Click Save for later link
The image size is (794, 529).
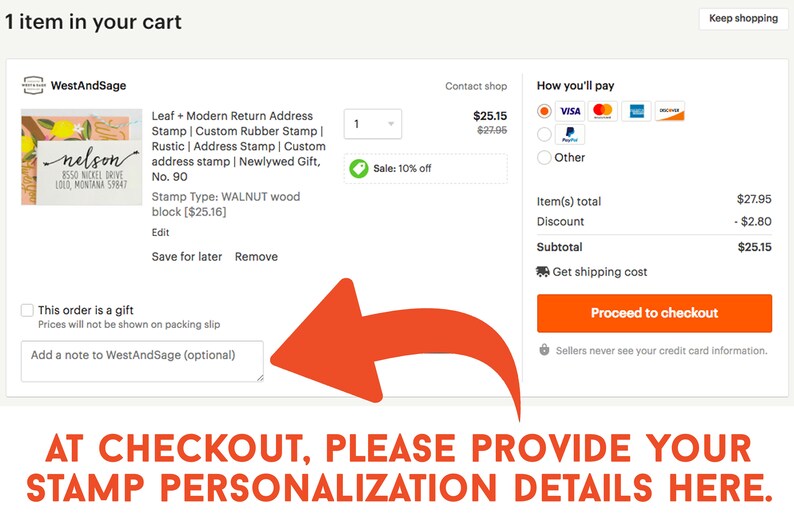[187, 257]
